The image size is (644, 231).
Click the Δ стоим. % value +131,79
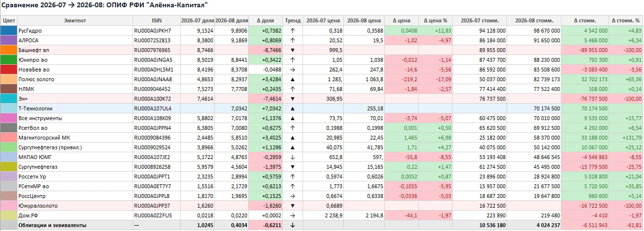[630, 137]
